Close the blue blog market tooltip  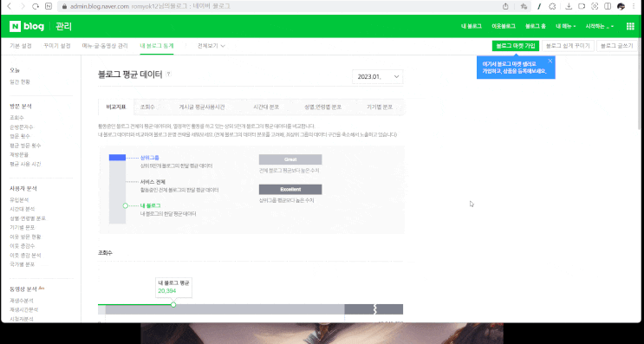550,61
